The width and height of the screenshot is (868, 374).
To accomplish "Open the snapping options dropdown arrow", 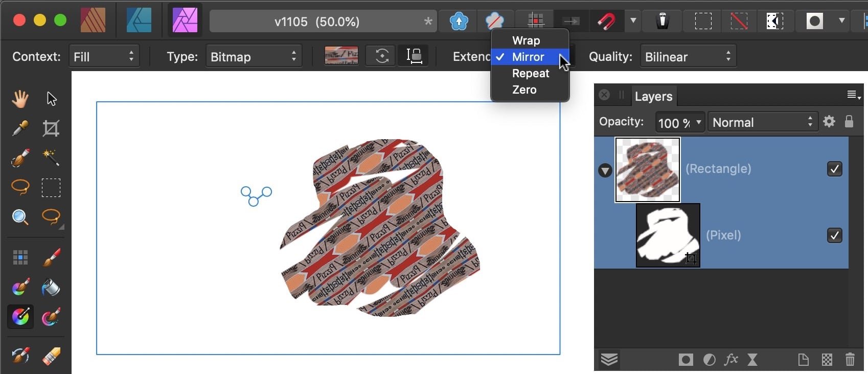I will click(633, 21).
